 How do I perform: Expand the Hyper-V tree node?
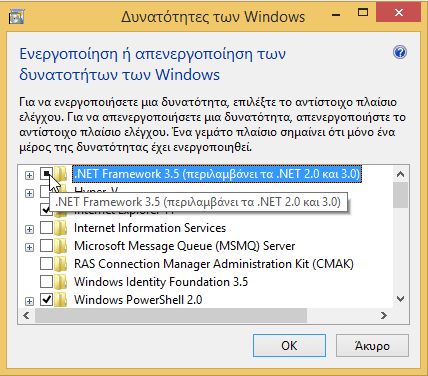point(29,193)
